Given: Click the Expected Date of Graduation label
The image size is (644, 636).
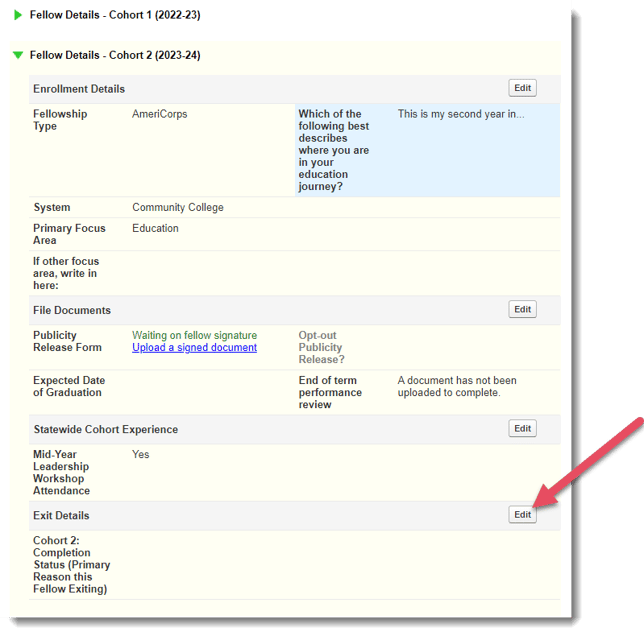Looking at the screenshot, I should [68, 386].
